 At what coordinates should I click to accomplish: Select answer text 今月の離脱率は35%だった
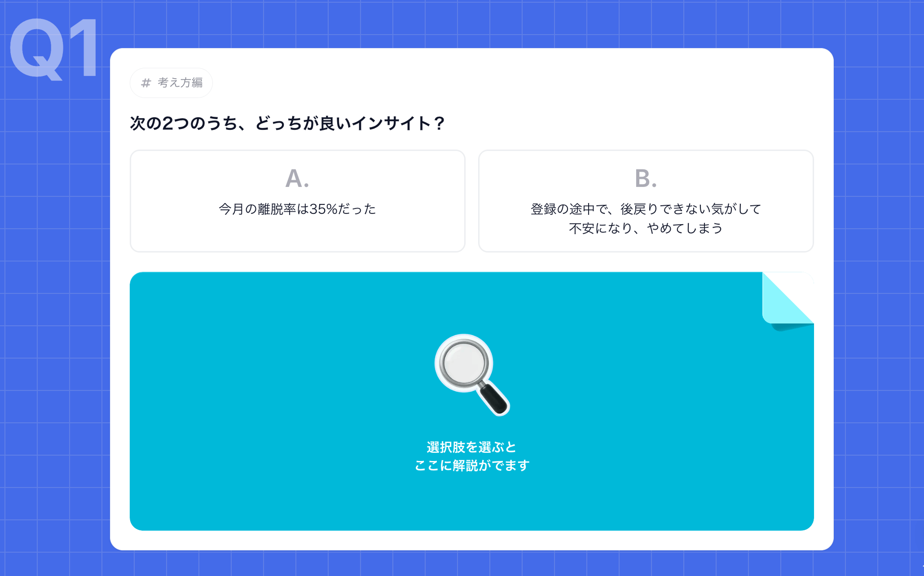pos(297,209)
